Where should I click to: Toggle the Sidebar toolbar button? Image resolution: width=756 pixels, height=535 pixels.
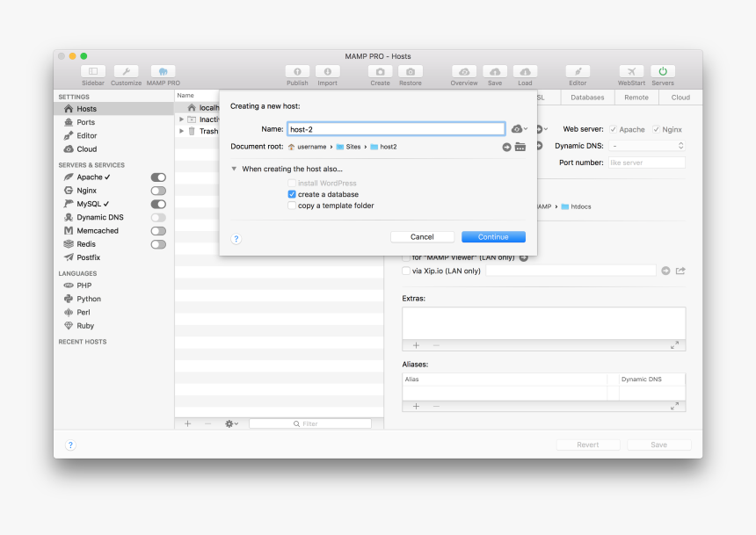point(93,71)
